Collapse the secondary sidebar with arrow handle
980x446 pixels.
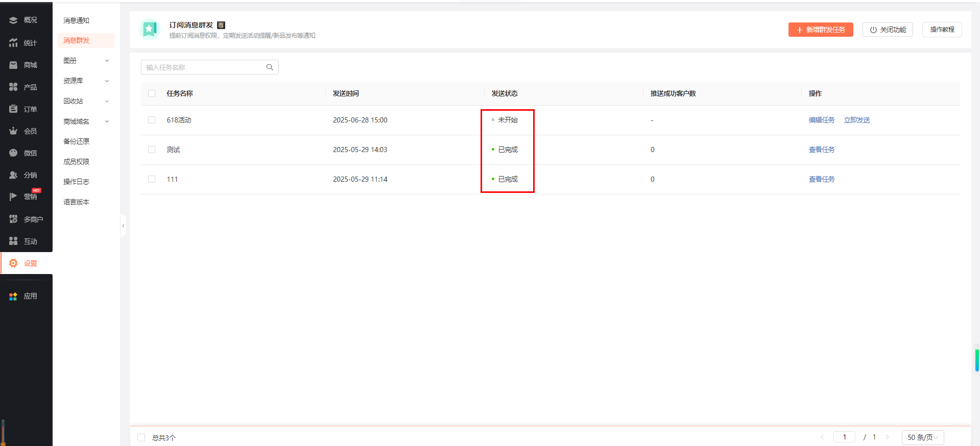[x=123, y=226]
